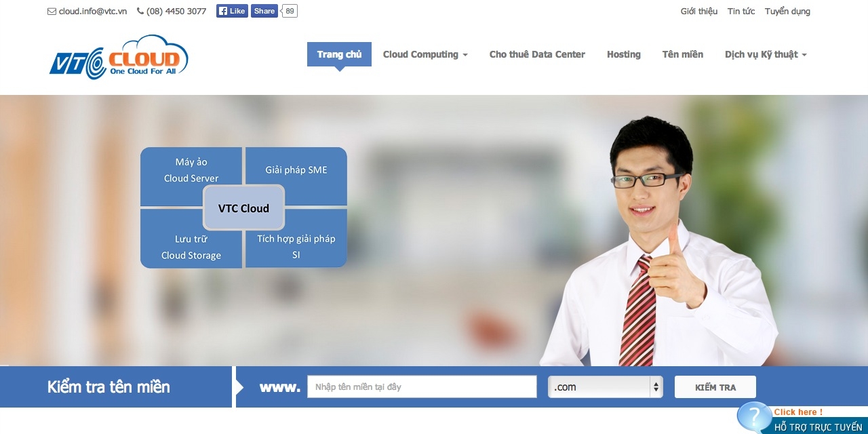Click the Facebook Share button
Image resolution: width=868 pixels, height=434 pixels.
click(264, 11)
